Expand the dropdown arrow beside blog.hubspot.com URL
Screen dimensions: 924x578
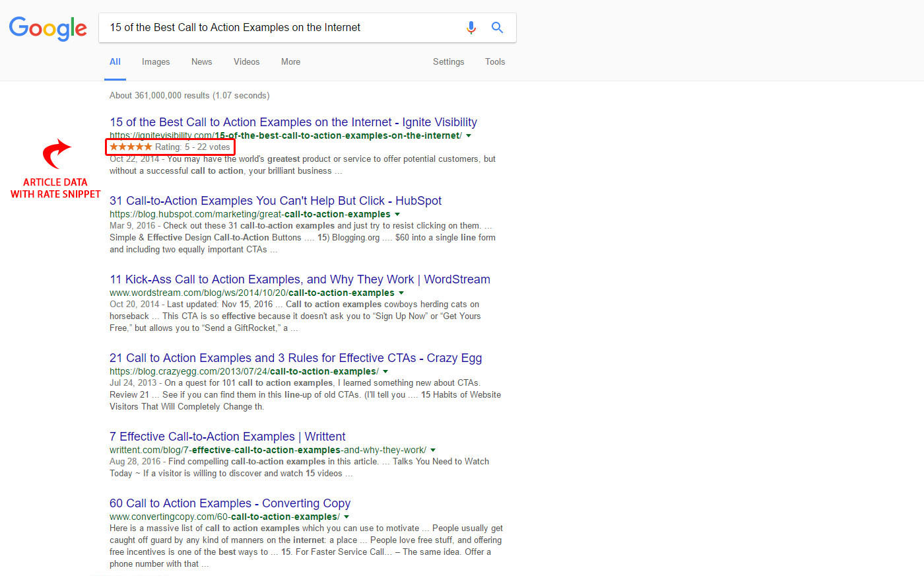(397, 214)
